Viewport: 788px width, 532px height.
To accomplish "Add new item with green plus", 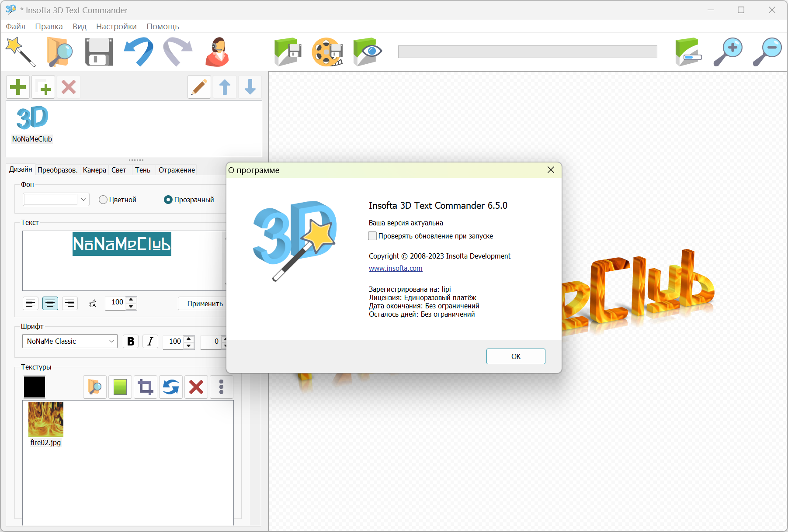I will click(x=18, y=87).
